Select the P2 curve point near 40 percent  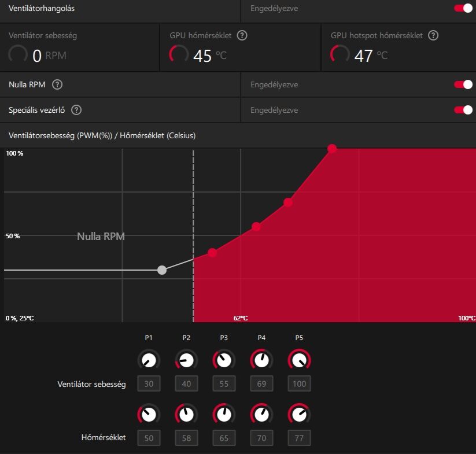[x=212, y=253]
